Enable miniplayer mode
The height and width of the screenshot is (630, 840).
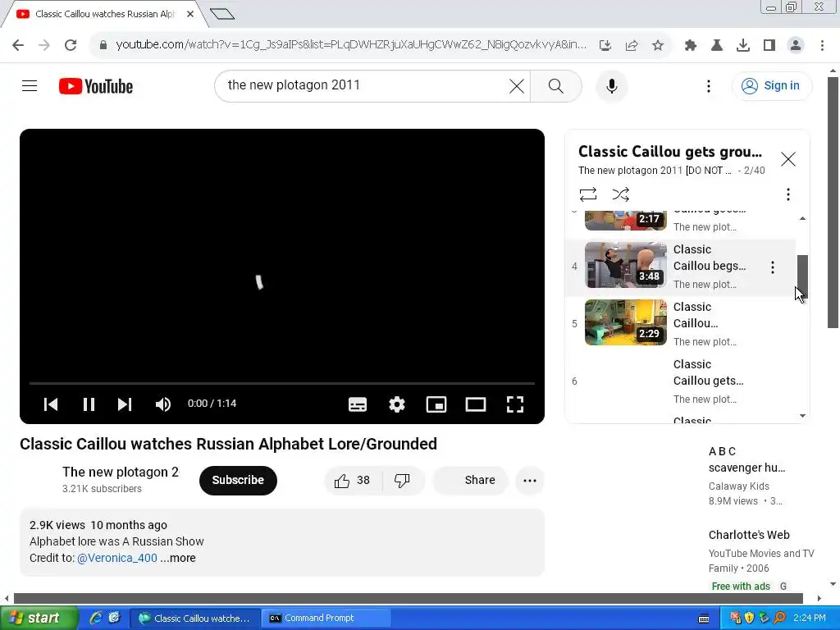pyautogui.click(x=436, y=404)
